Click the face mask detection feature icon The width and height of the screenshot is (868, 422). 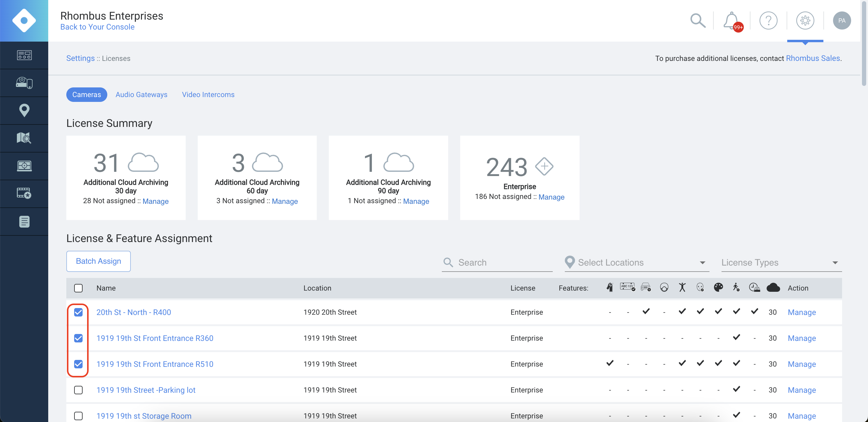click(664, 287)
